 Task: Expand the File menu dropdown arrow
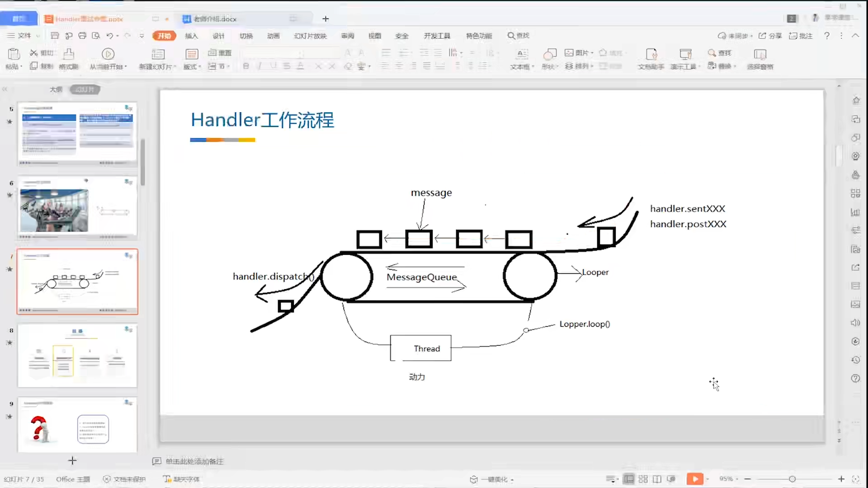coord(38,36)
